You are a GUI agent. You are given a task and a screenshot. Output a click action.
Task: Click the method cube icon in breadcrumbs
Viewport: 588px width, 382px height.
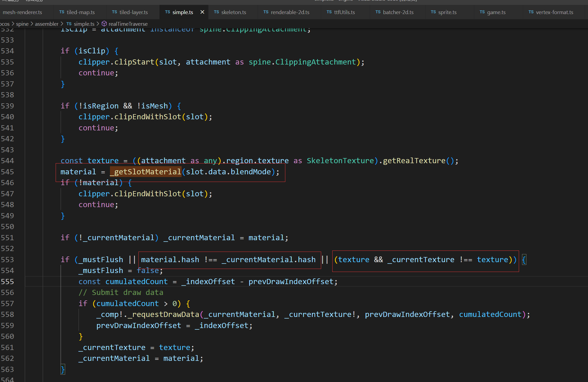pyautogui.click(x=104, y=24)
